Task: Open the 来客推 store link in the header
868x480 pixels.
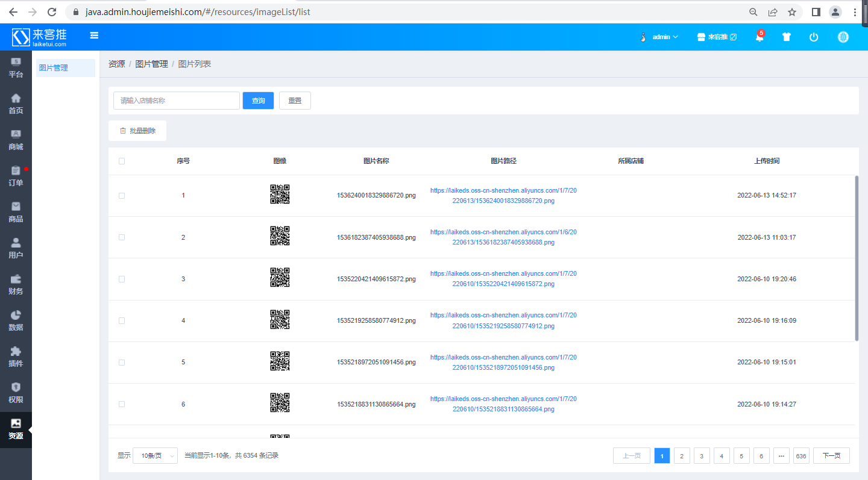Action: (717, 37)
